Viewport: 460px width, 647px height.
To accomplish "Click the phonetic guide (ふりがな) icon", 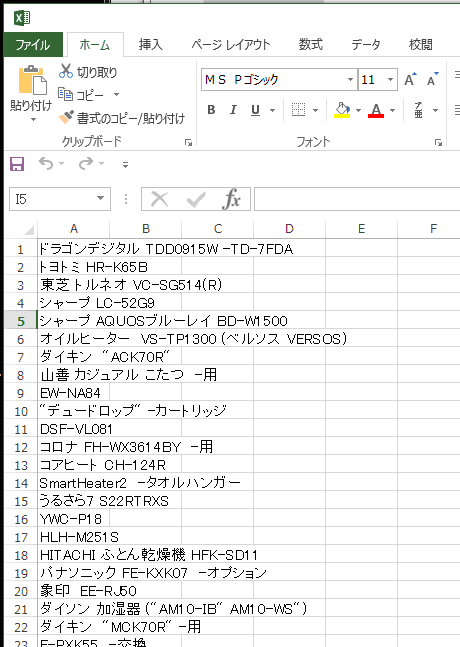I will (x=418, y=110).
